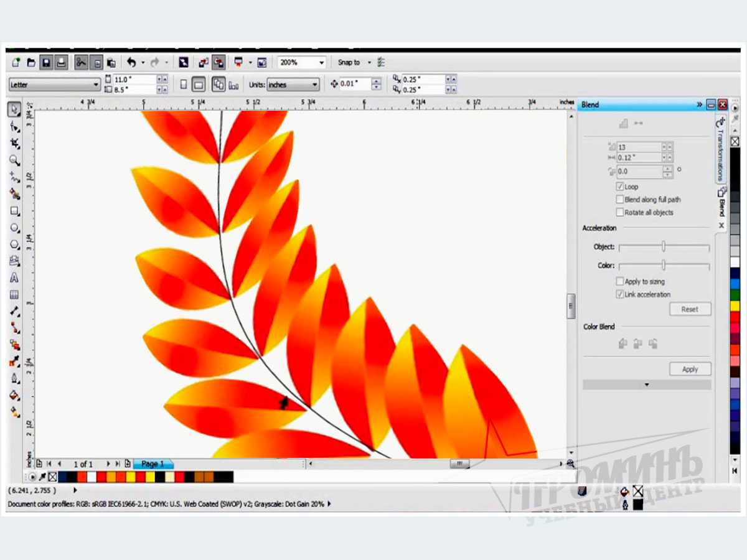The image size is (747, 560).
Task: Adjust the Object acceleration slider
Action: (x=664, y=247)
